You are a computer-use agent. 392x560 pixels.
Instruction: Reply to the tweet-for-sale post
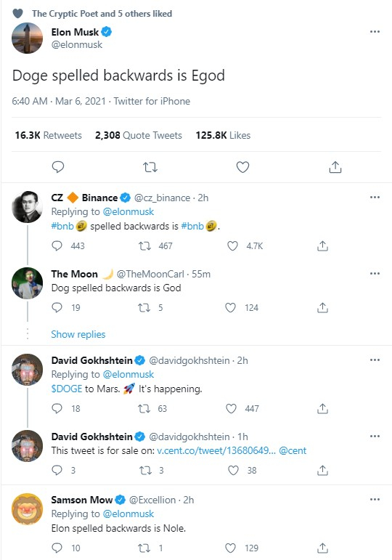(57, 470)
